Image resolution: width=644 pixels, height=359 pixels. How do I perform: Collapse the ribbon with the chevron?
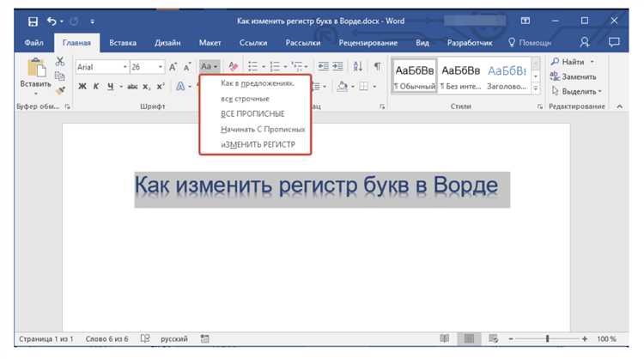[619, 106]
